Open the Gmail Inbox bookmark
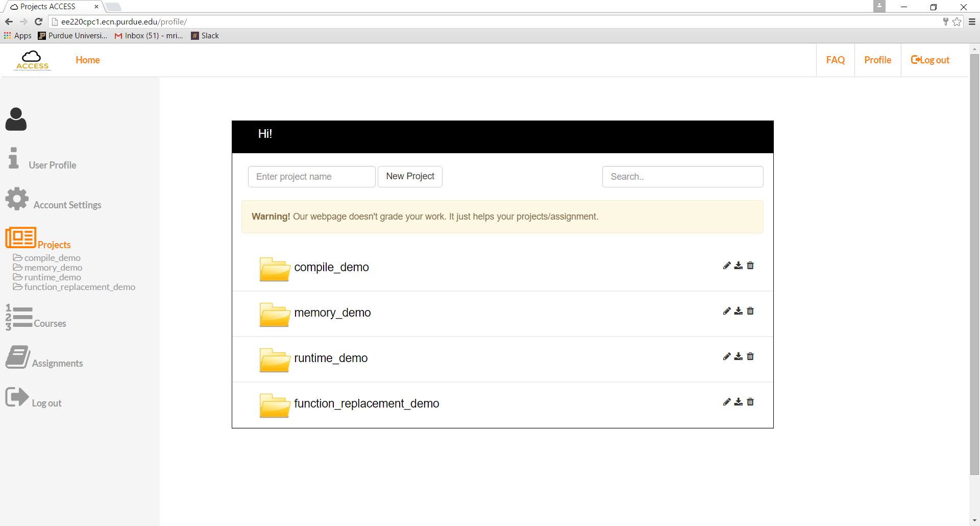 coord(149,36)
